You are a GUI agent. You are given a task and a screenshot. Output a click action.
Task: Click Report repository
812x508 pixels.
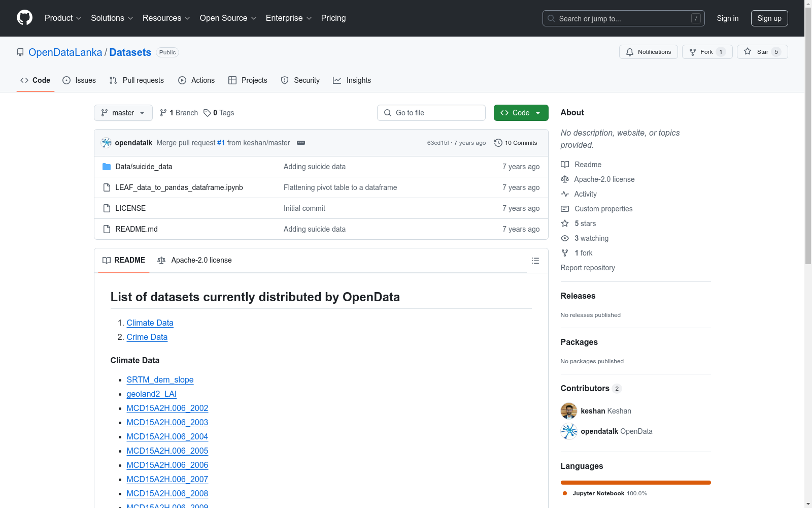click(x=588, y=268)
